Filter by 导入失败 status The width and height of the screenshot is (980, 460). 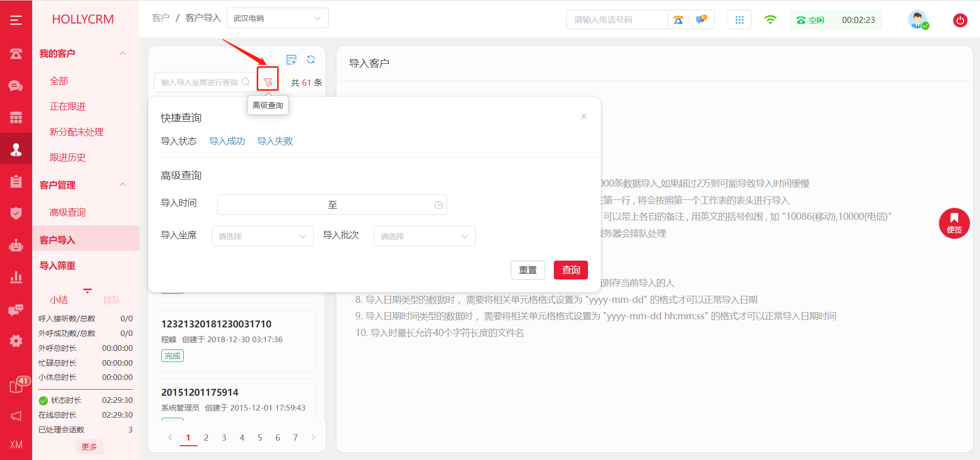pyautogui.click(x=275, y=141)
